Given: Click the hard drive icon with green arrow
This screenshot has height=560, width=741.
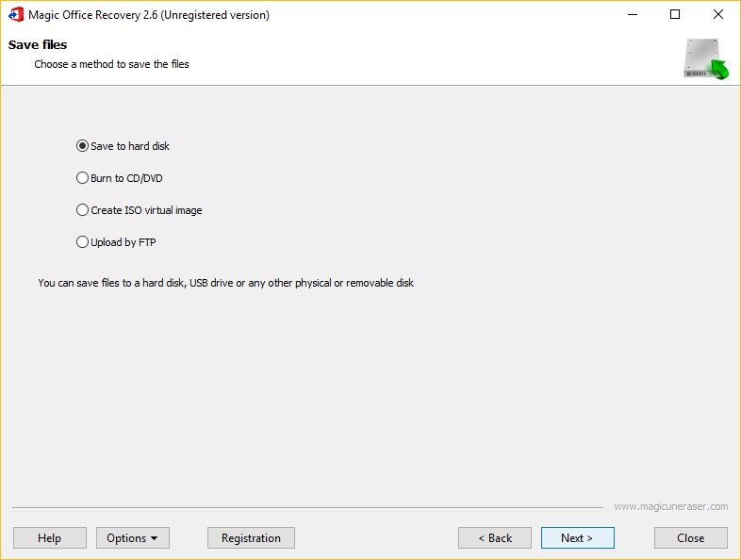Looking at the screenshot, I should click(706, 59).
